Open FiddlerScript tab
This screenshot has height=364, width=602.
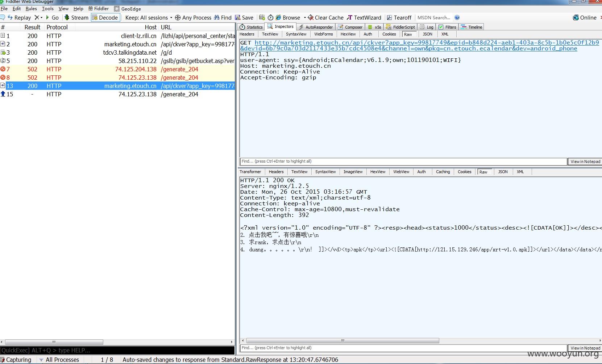pos(400,27)
